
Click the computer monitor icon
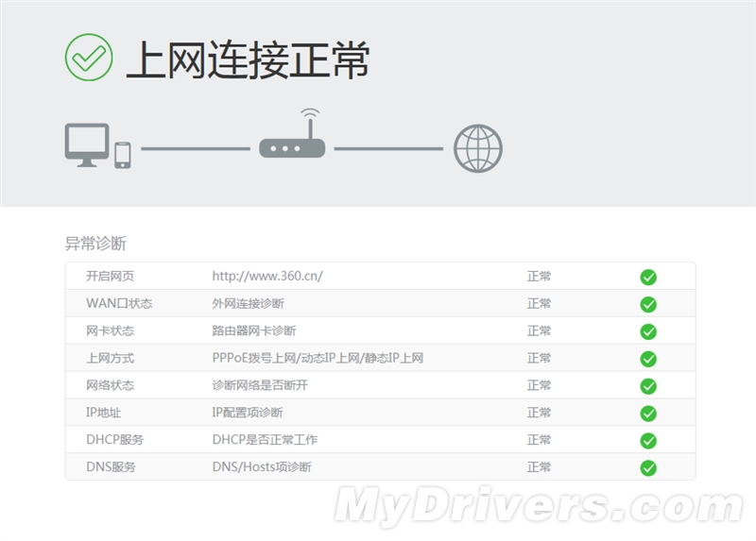pyautogui.click(x=86, y=144)
